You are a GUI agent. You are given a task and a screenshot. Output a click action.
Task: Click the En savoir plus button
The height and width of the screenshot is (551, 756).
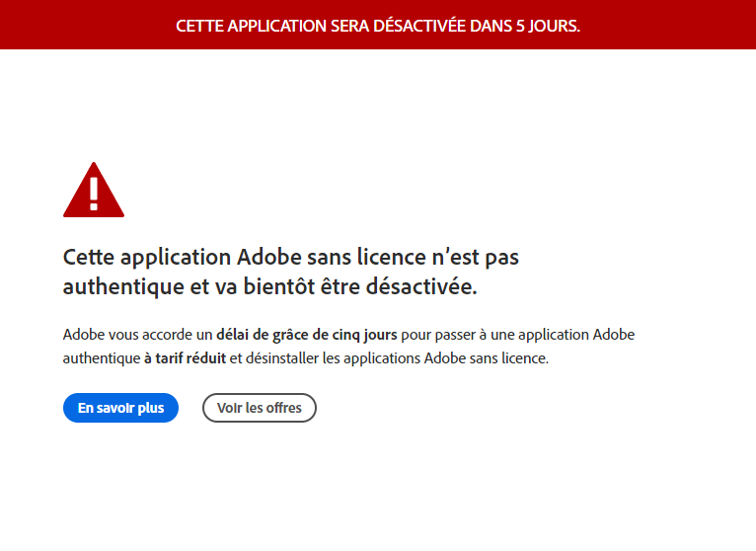tap(120, 408)
